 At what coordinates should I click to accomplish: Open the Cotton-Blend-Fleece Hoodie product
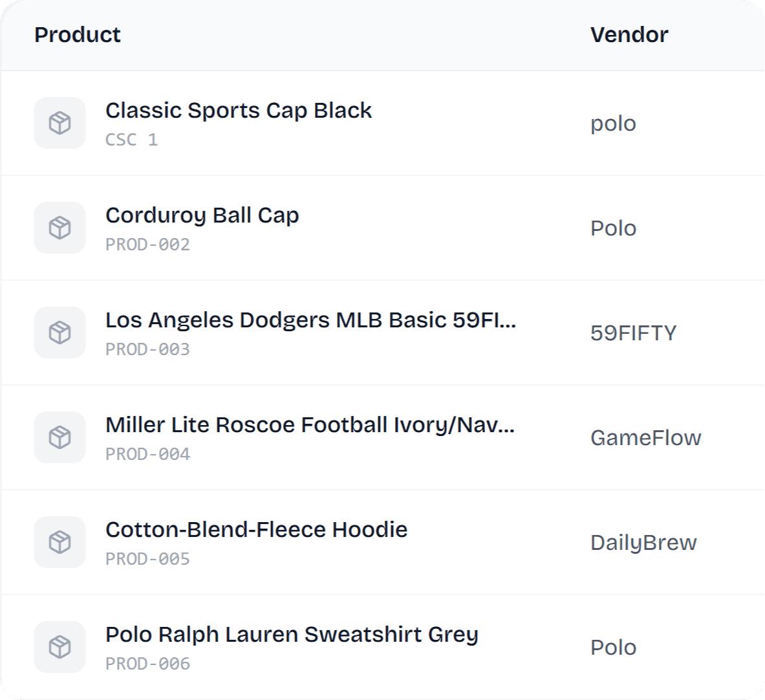click(x=257, y=530)
